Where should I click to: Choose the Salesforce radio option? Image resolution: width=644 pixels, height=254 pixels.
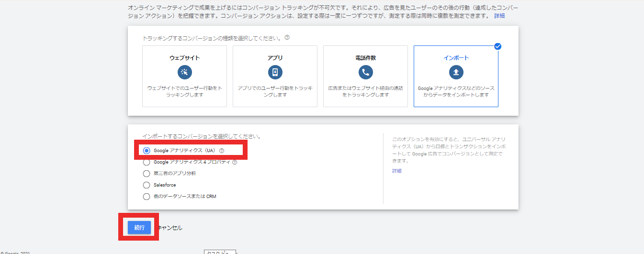point(147,185)
